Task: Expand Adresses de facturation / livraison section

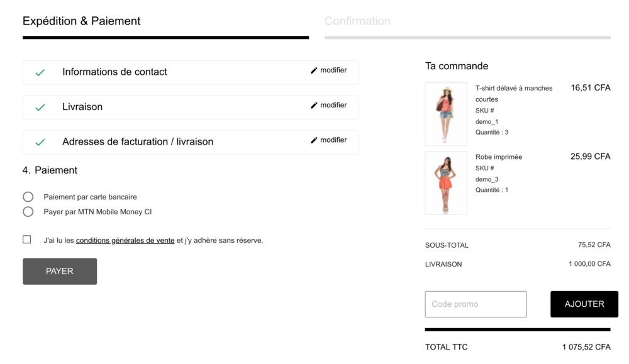Action: click(x=138, y=141)
